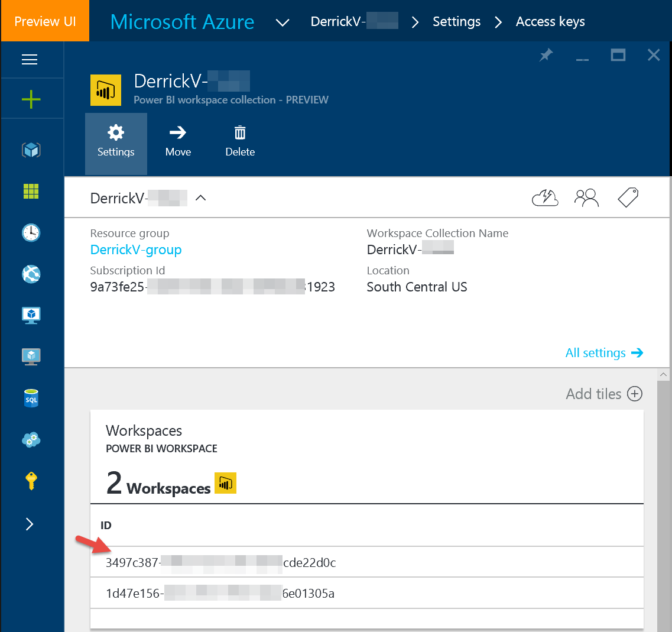Open the Access keys breadcrumb entry

pyautogui.click(x=550, y=21)
